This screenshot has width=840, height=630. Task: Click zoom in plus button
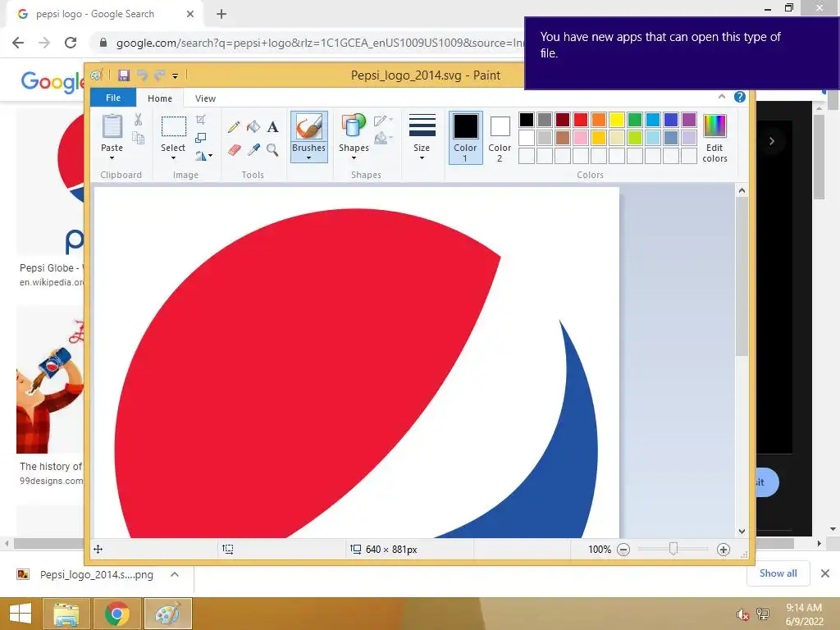pyautogui.click(x=724, y=550)
